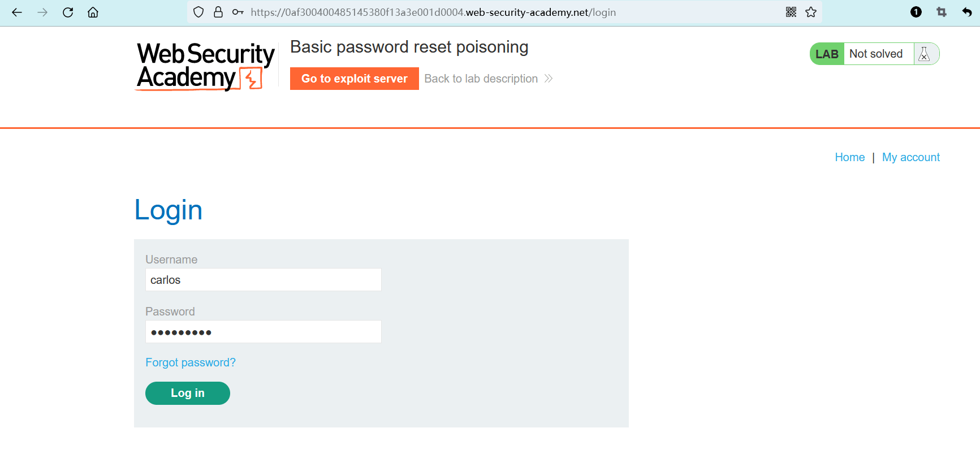Viewport: 980px width, 471px height.
Task: Go to the browser home page
Action: pos(93,12)
